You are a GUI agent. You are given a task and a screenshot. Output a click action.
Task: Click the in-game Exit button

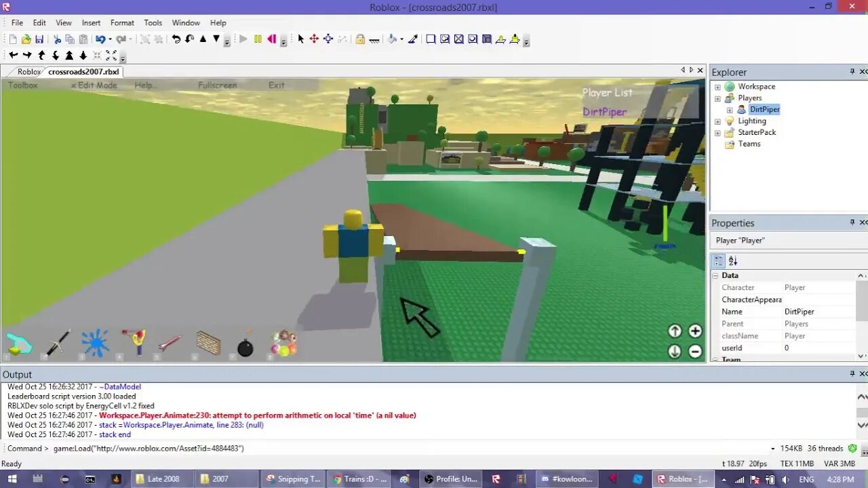click(x=277, y=85)
